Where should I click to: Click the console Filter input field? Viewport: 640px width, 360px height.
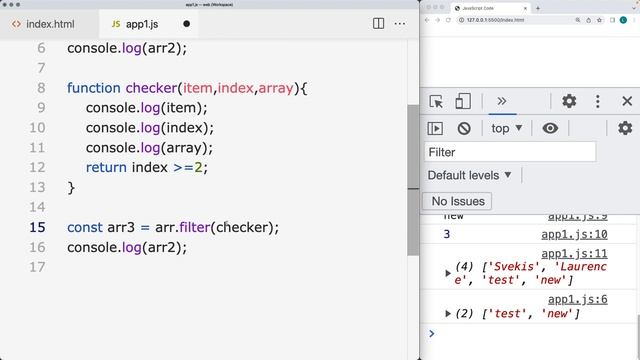pyautogui.click(x=510, y=152)
